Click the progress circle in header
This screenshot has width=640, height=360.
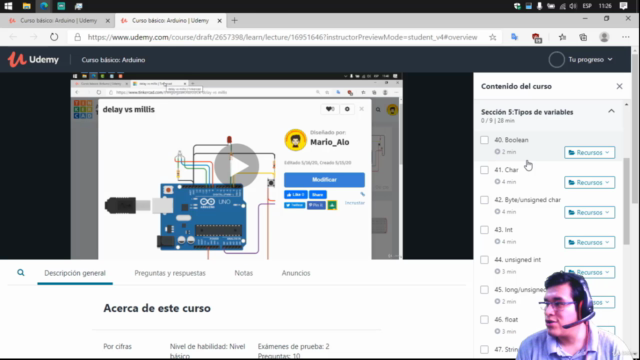pyautogui.click(x=556, y=60)
